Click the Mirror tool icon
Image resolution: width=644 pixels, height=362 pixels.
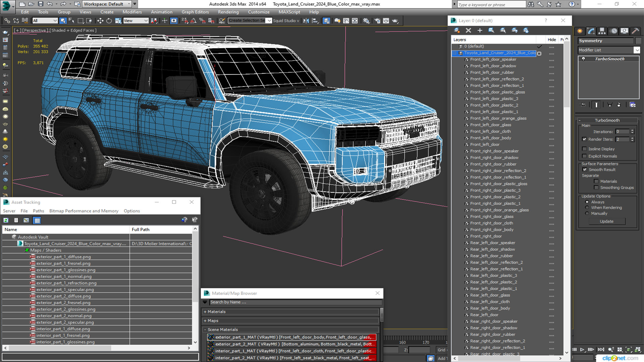(x=306, y=21)
